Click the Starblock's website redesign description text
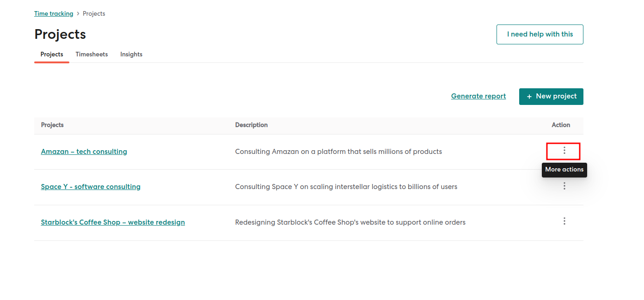 [x=350, y=222]
